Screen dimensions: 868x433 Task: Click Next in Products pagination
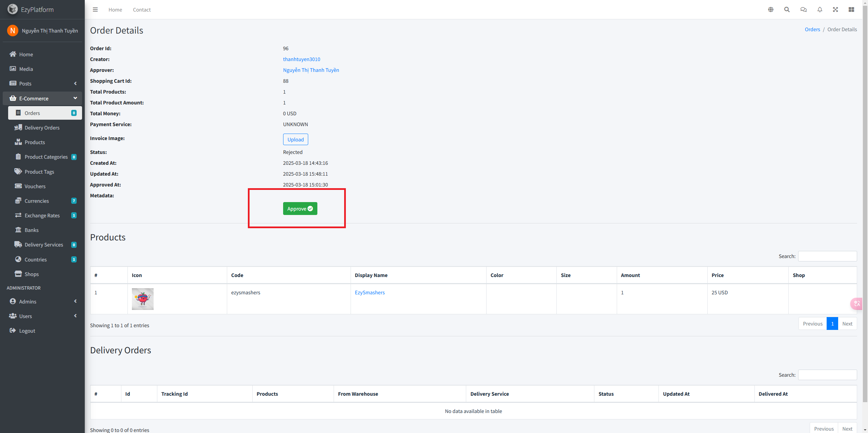point(847,324)
